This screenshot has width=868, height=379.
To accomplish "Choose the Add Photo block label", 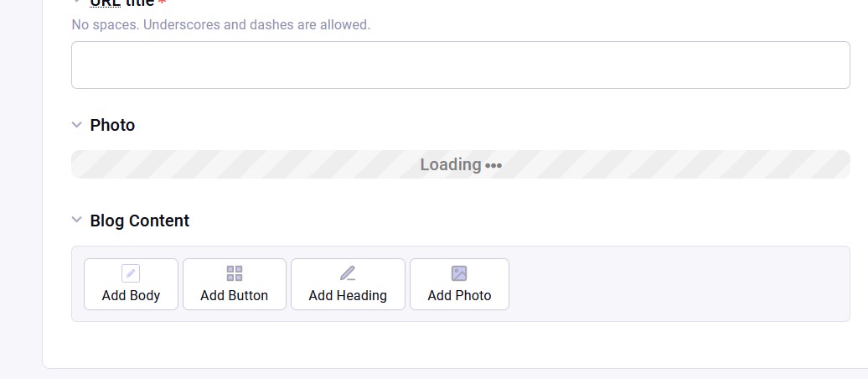I will [459, 295].
